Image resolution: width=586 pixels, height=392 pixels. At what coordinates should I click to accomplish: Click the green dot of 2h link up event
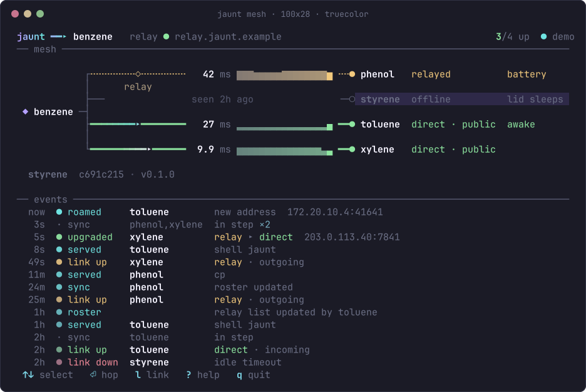pyautogui.click(x=59, y=350)
